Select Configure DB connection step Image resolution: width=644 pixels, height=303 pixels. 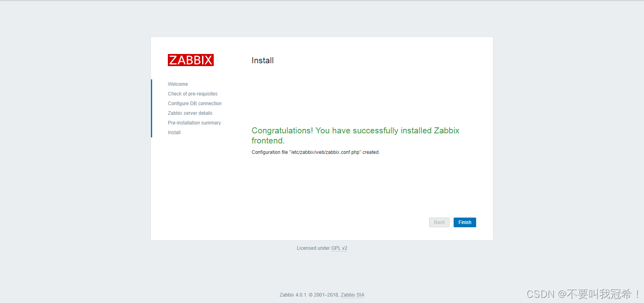click(x=195, y=104)
